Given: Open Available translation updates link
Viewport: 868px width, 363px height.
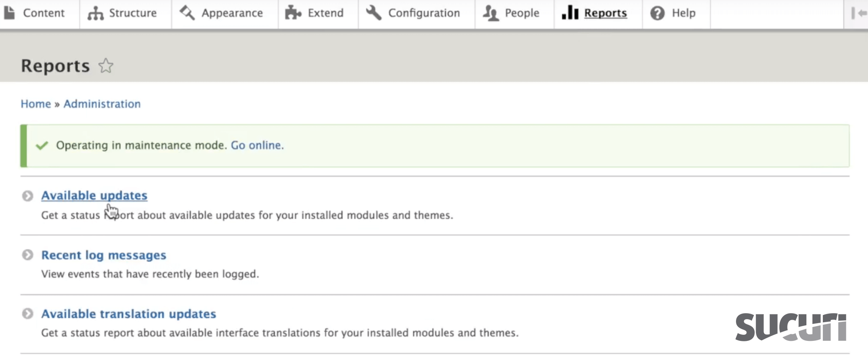Looking at the screenshot, I should tap(129, 314).
